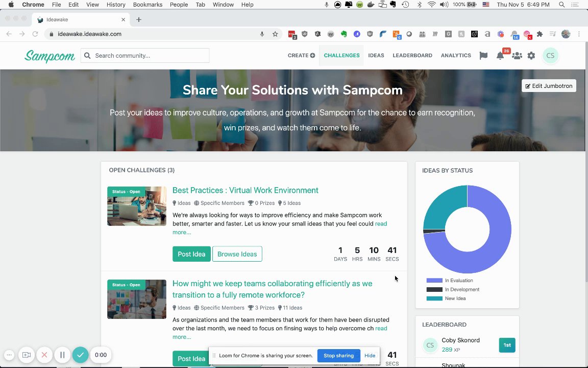The image size is (588, 368).
Task: Post Idea for Virtual Work Environment challenge
Action: point(191,254)
